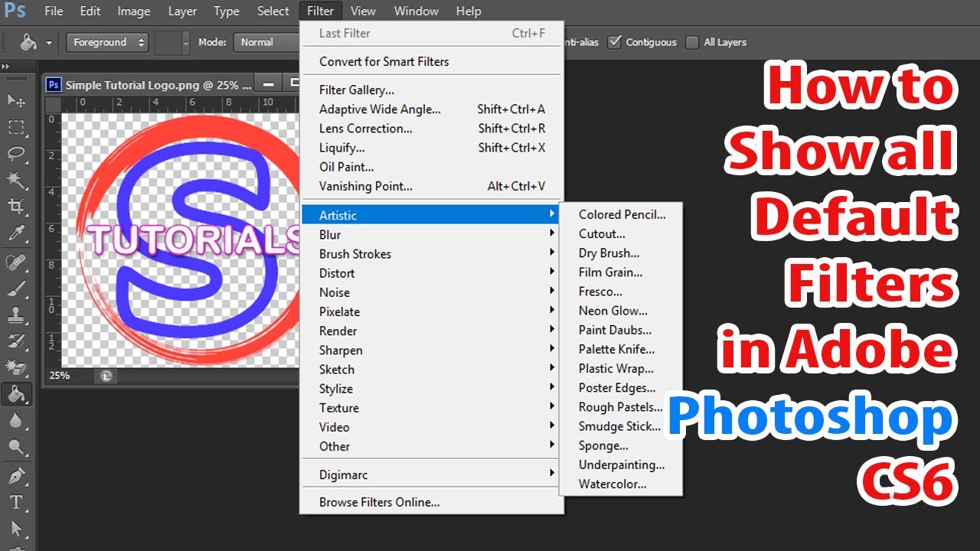Select the Eyedropper tool
980x551 pixels.
coord(16,233)
